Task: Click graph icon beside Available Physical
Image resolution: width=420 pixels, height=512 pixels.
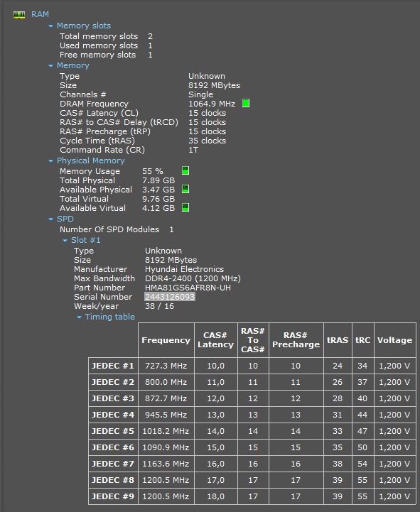Action: 185,190
